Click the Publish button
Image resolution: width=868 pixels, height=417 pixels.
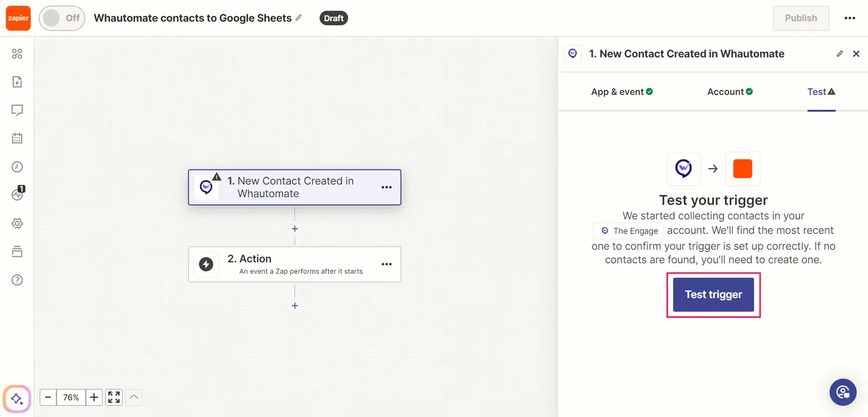point(801,18)
